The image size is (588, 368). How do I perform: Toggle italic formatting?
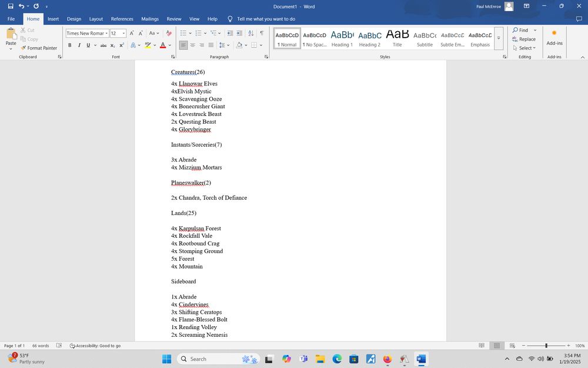tap(79, 45)
